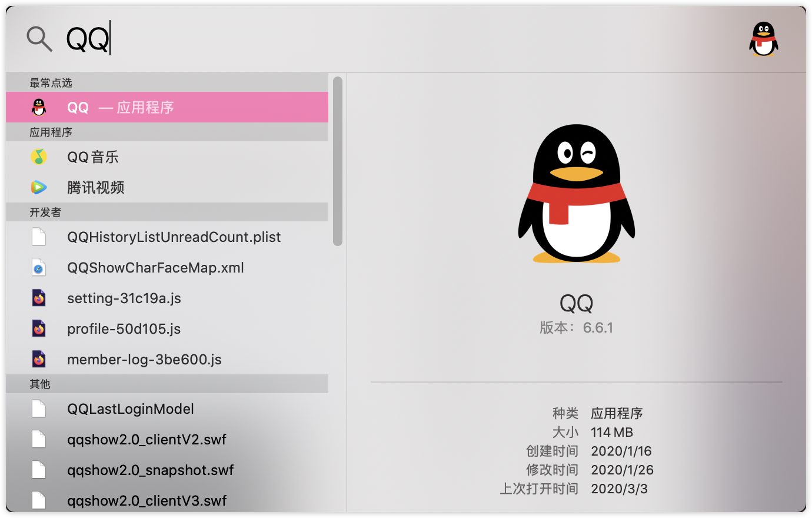Select profile-50d105.js result
This screenshot has width=812, height=518.
tap(167, 328)
